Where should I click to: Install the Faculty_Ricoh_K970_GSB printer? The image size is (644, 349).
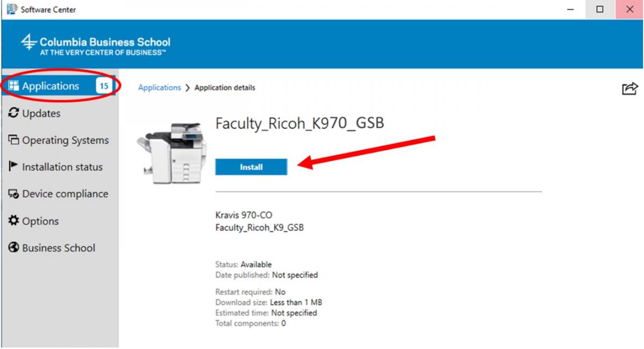click(251, 167)
